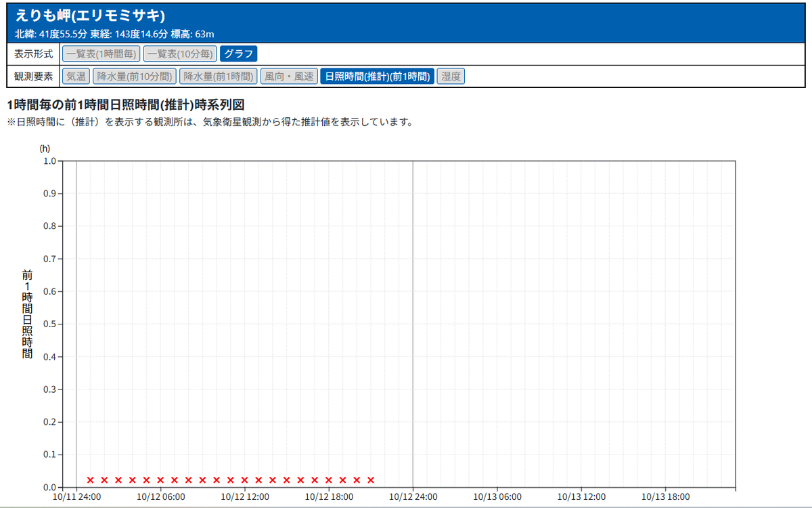Click the red X marker at 10/12 18:00
The image size is (812, 508).
click(x=329, y=480)
